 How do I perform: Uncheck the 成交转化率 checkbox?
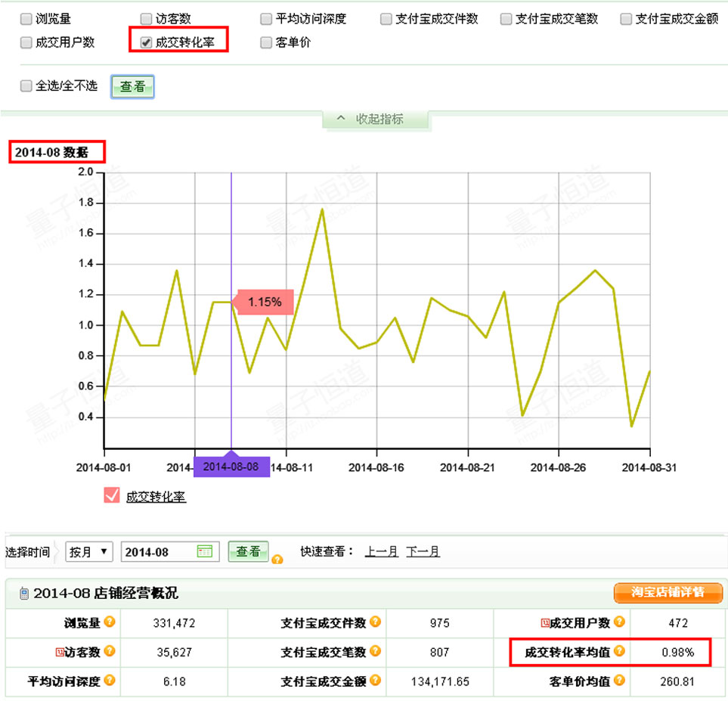(144, 43)
